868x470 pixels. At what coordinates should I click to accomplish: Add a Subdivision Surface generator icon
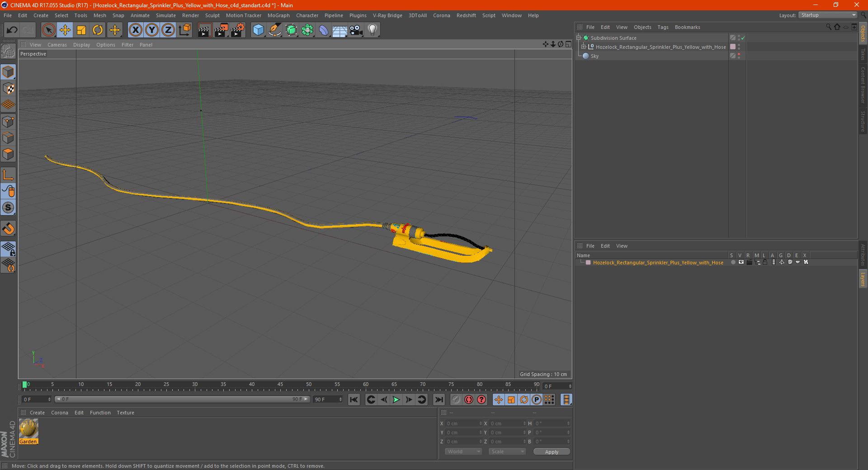291,30
